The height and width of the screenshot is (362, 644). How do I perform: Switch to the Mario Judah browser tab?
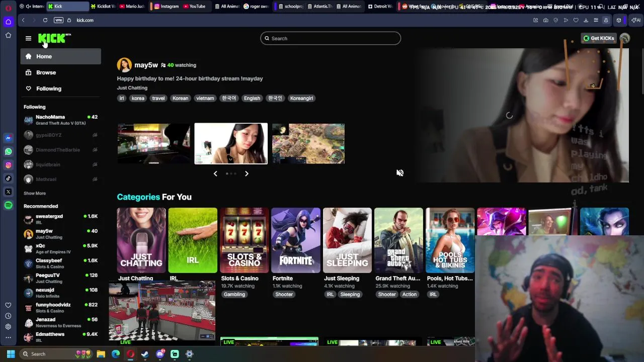click(132, 7)
